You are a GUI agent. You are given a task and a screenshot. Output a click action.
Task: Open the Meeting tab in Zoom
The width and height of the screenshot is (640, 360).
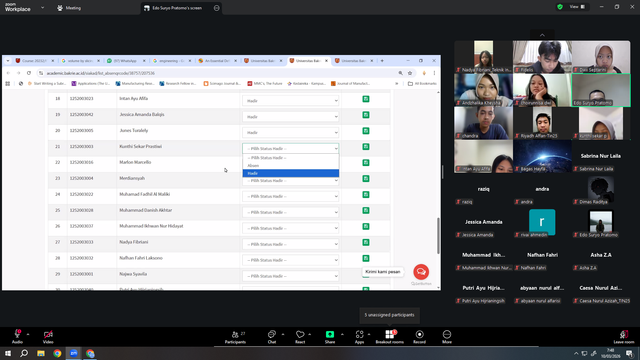(69, 8)
